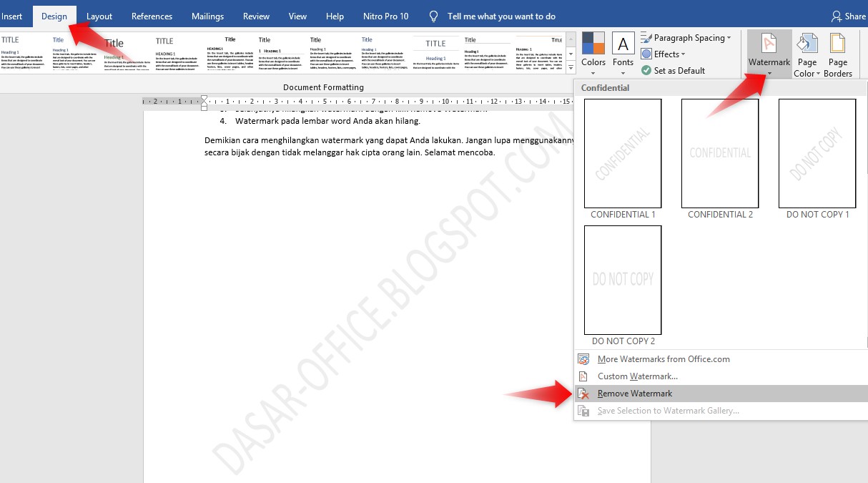Click Set as Default

pyautogui.click(x=673, y=71)
